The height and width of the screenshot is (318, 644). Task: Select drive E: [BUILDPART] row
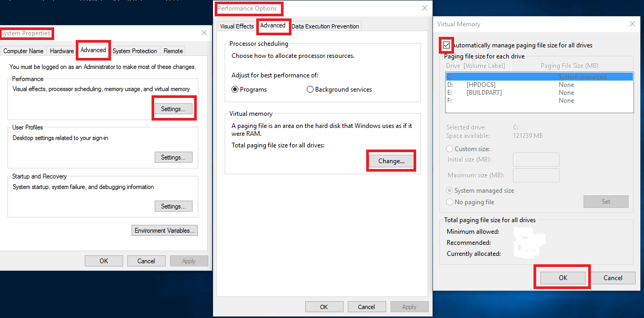click(x=539, y=93)
